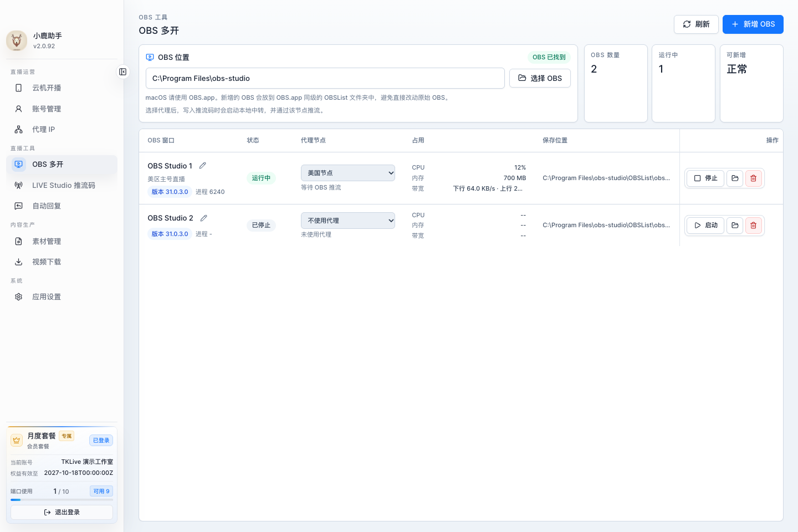Collapse the sidebar with the panel toggle icon
This screenshot has height=532, width=798.
coord(122,72)
